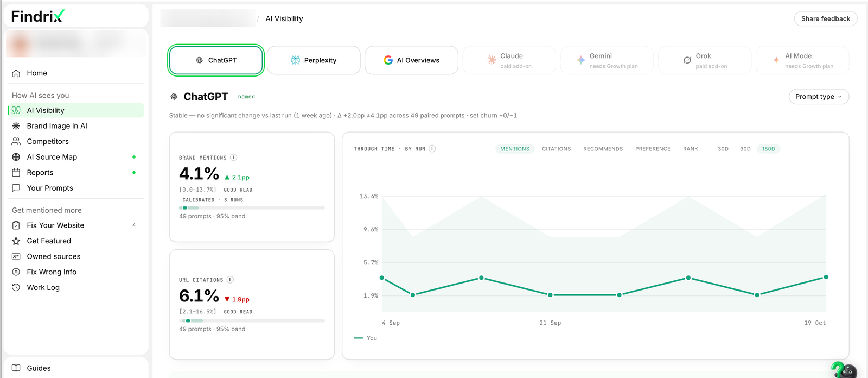
Task: Click the Stable status summary text
Action: pyautogui.click(x=343, y=116)
